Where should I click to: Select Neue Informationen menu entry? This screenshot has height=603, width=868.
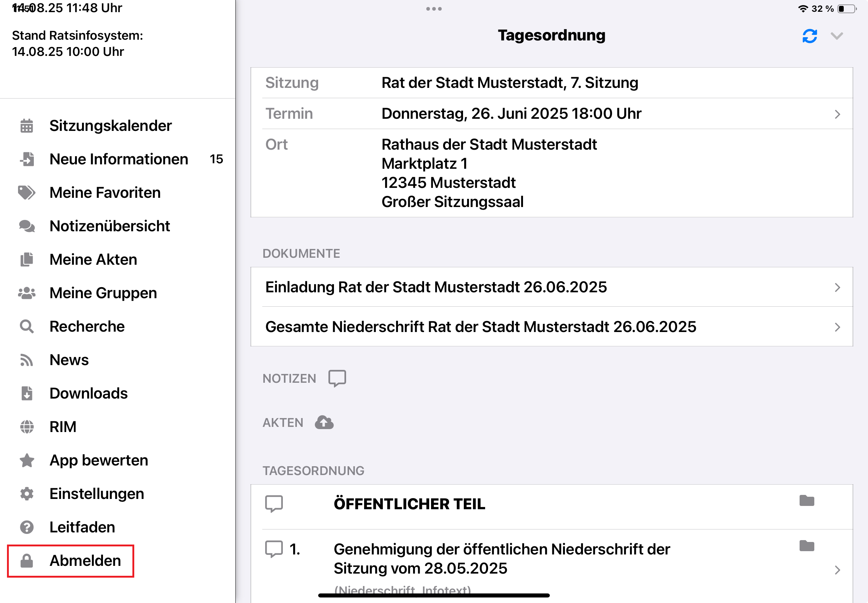119,160
